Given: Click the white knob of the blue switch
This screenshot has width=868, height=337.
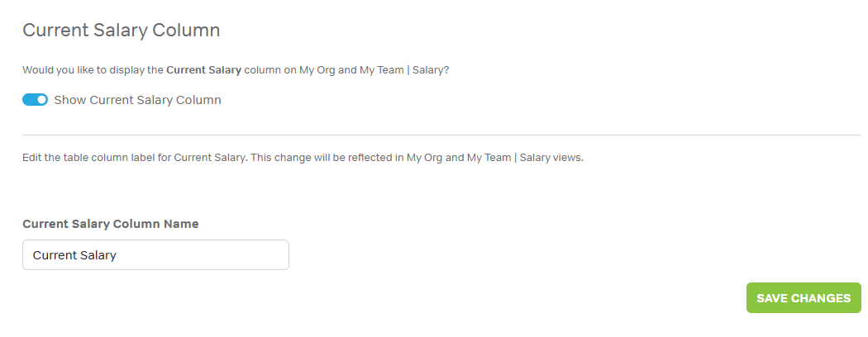Looking at the screenshot, I should coord(41,100).
